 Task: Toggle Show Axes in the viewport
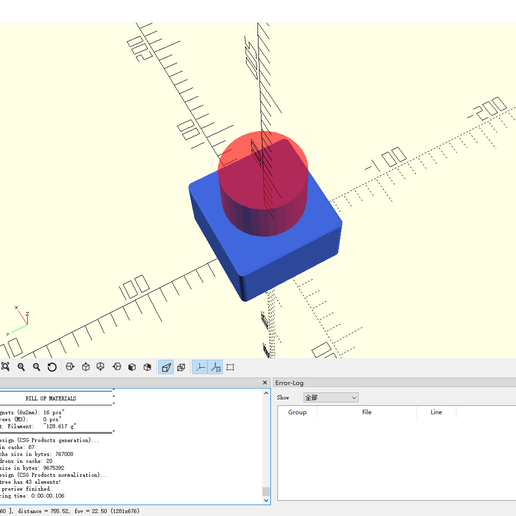point(200,367)
